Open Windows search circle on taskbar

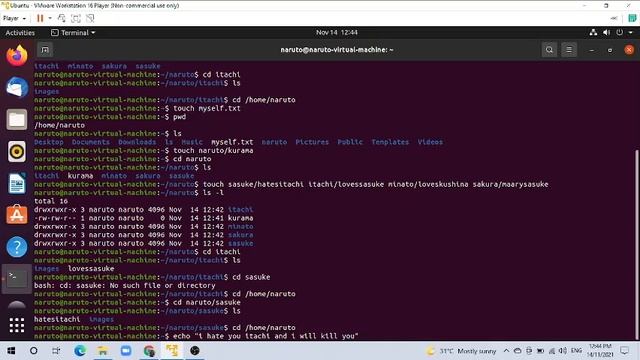[33, 351]
